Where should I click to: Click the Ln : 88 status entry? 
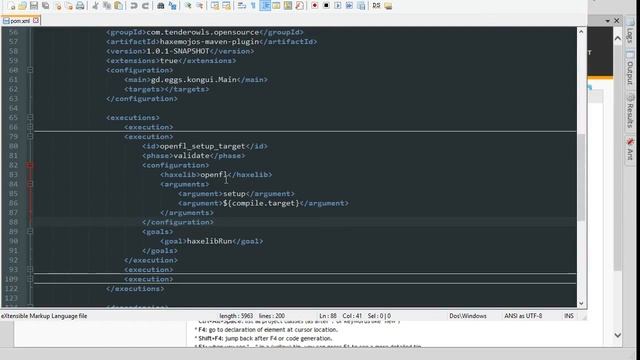coord(328,316)
